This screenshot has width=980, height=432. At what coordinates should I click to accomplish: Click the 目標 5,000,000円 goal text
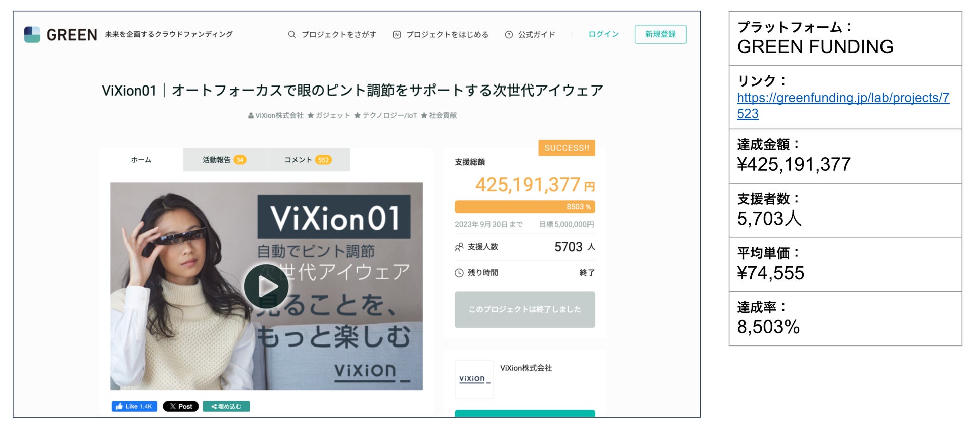[x=566, y=224]
